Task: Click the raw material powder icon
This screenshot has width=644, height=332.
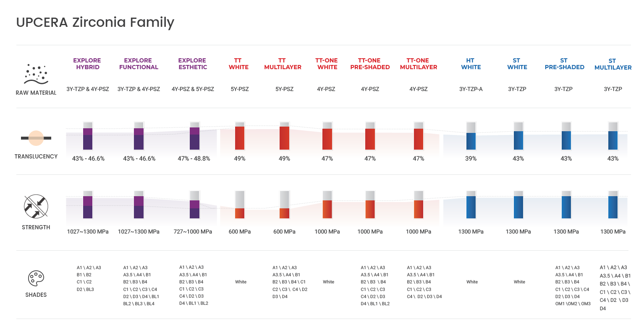Action: pos(36,74)
